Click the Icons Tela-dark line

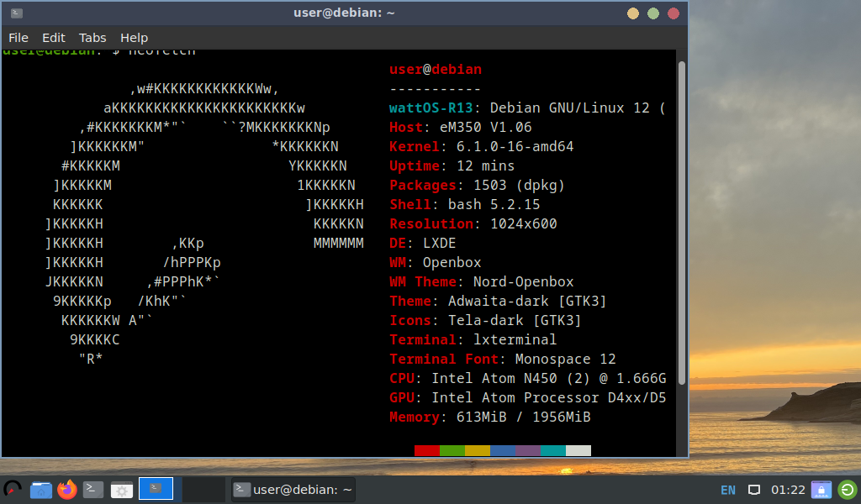click(x=485, y=320)
